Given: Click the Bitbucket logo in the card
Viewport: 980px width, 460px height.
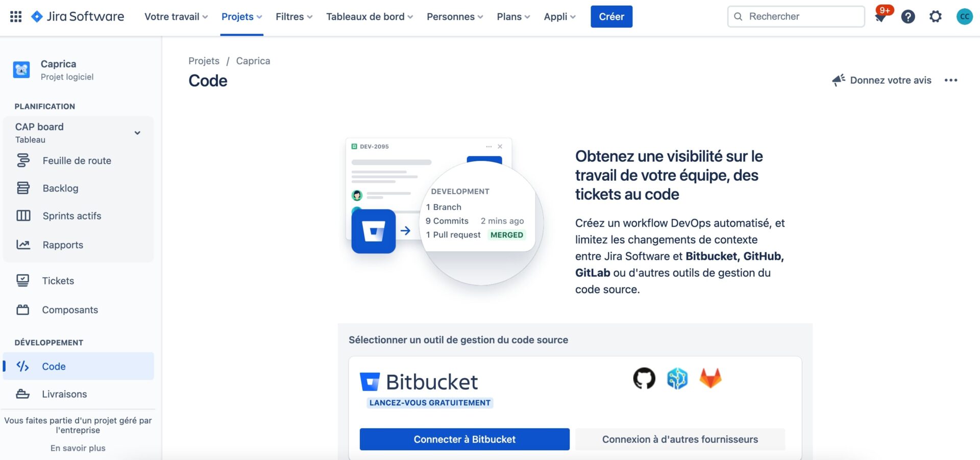Looking at the screenshot, I should tap(419, 382).
